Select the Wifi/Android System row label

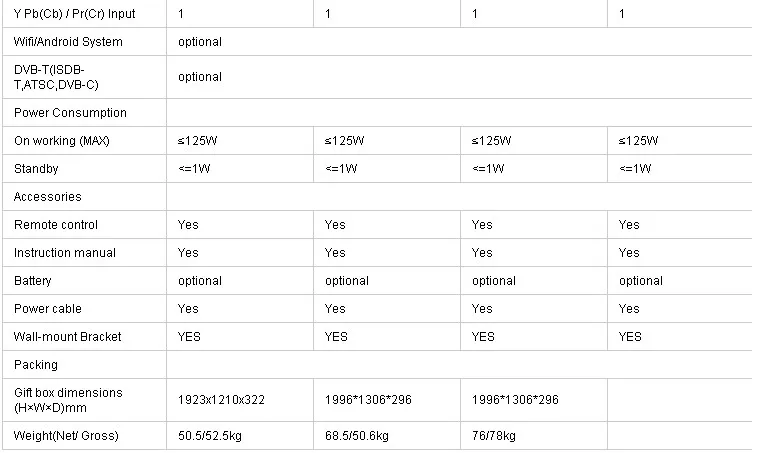(x=68, y=42)
